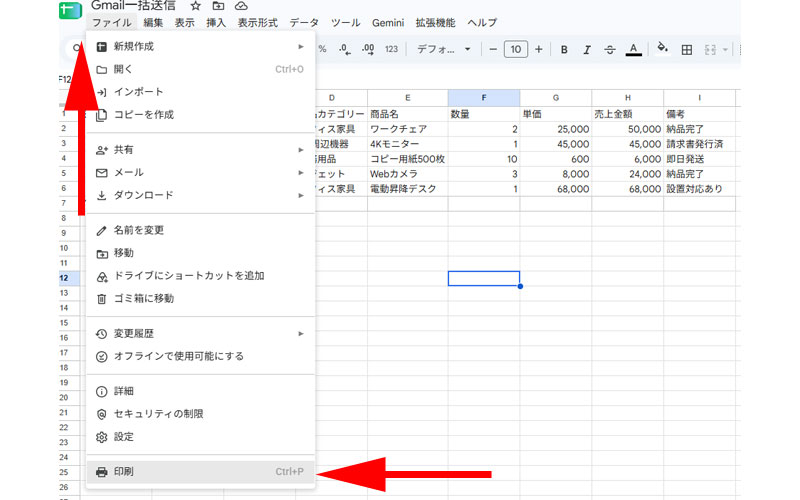The height and width of the screenshot is (500, 800).
Task: Open the ファイル menu
Action: click(112, 22)
